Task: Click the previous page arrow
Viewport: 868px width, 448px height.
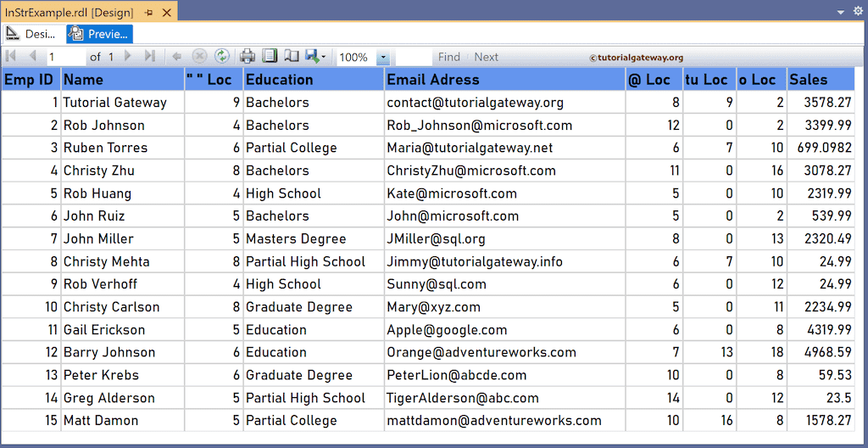Action: click(32, 56)
